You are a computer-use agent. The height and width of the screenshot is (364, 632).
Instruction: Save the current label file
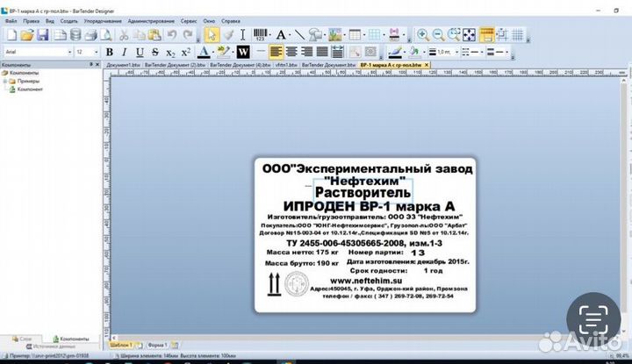click(x=43, y=35)
